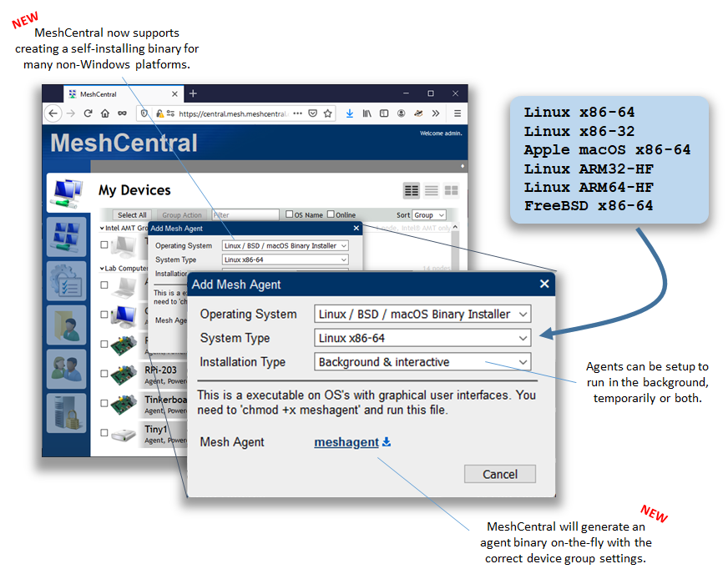Click the Filter input field

pos(245,214)
